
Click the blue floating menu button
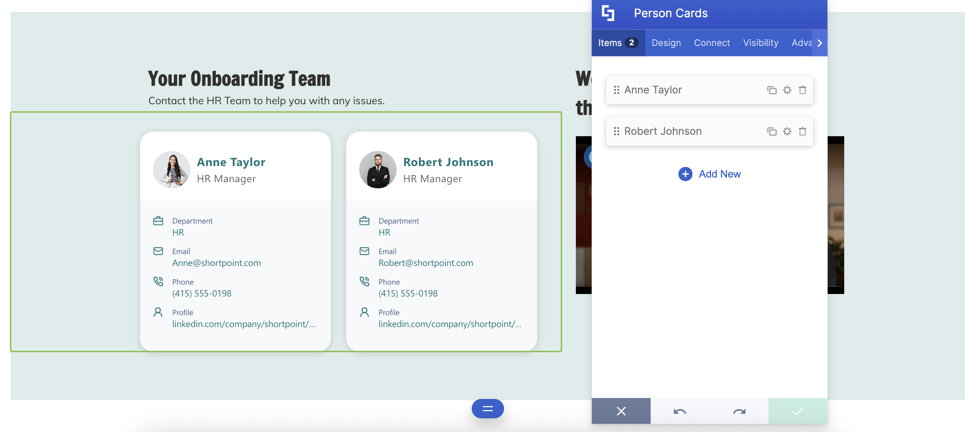click(x=487, y=409)
